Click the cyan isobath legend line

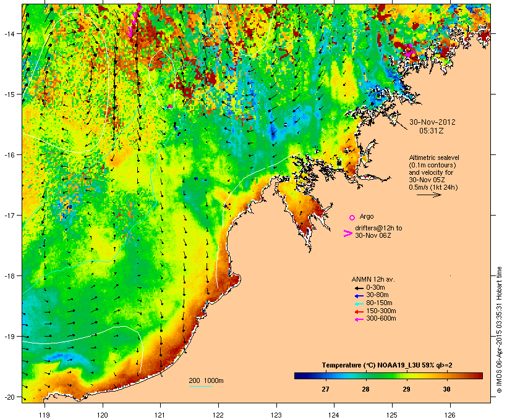point(200,386)
